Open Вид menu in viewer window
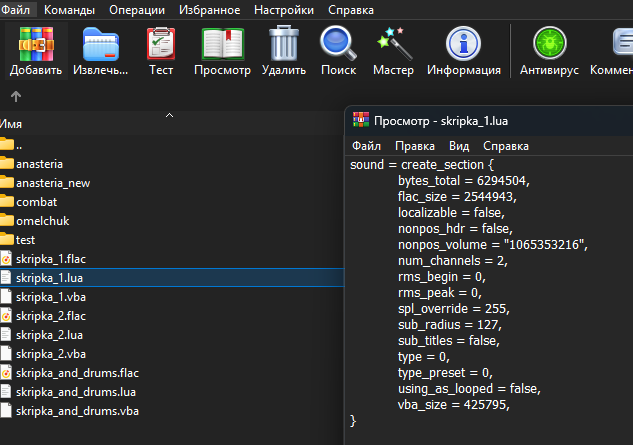The image size is (633, 445). click(459, 146)
